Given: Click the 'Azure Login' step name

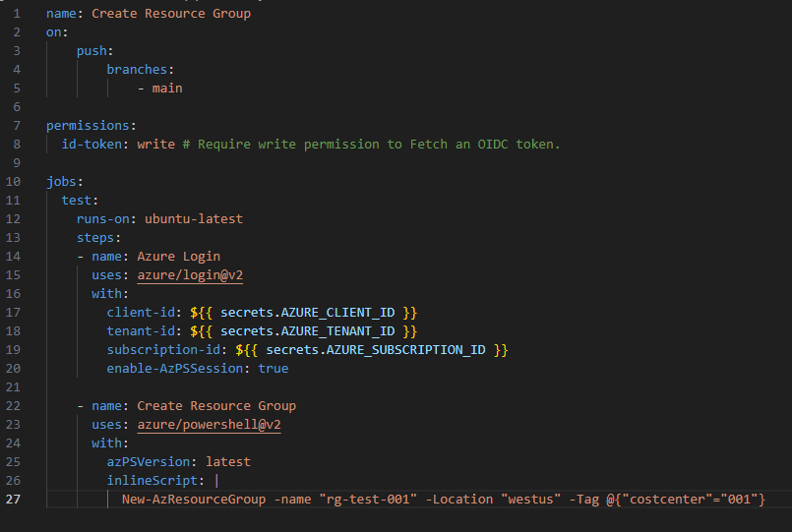Looking at the screenshot, I should pyautogui.click(x=178, y=257).
